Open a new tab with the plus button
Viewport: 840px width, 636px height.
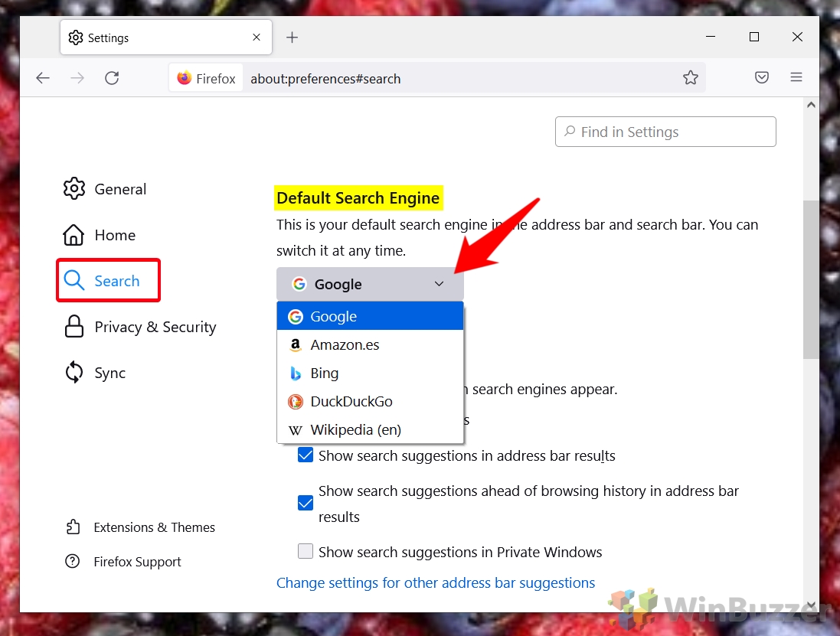point(292,38)
